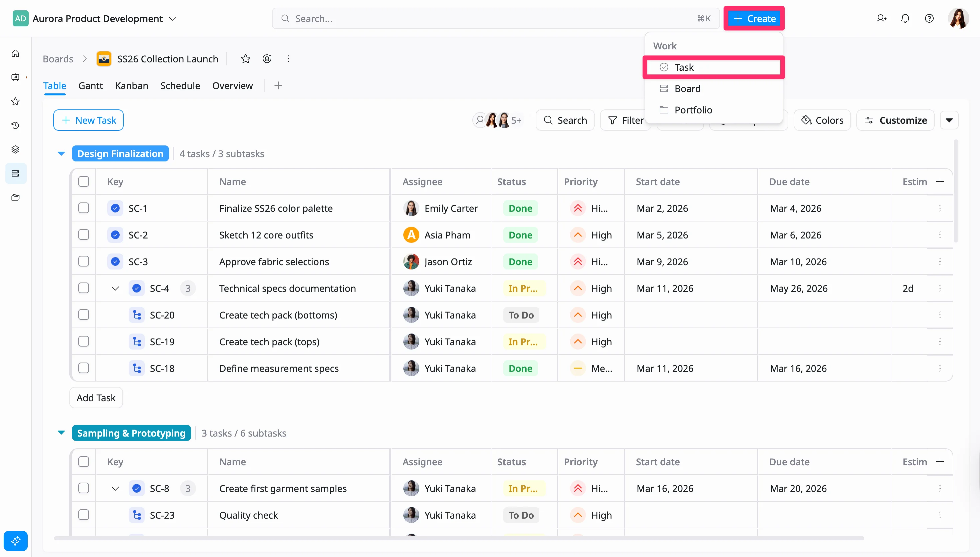Add a column in Design Finalization table
The height and width of the screenshot is (557, 980).
pyautogui.click(x=940, y=181)
